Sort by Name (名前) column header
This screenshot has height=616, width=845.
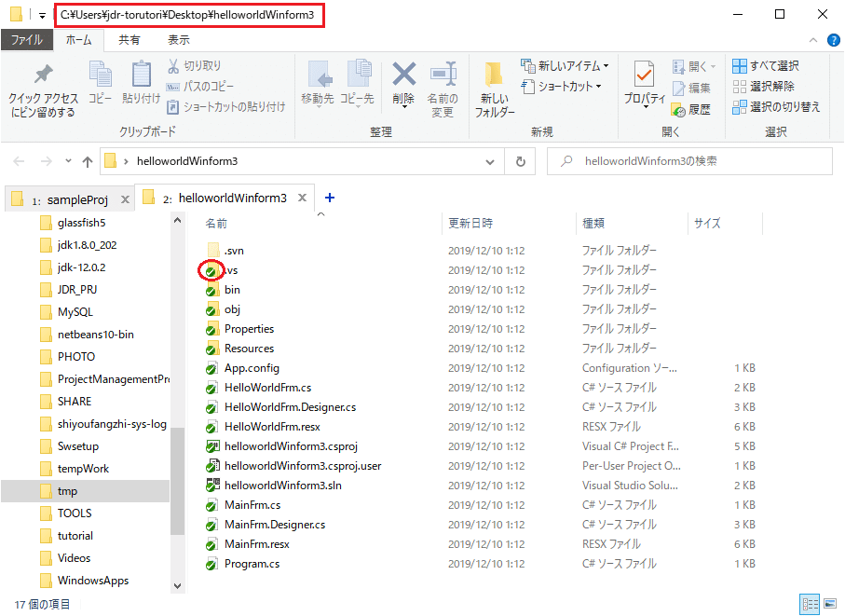coord(216,223)
